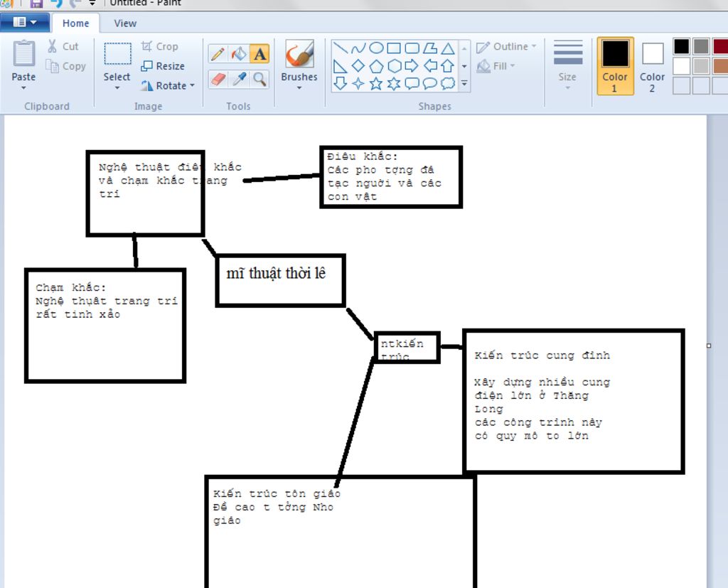Expand the Select dropdown arrow

point(117,87)
